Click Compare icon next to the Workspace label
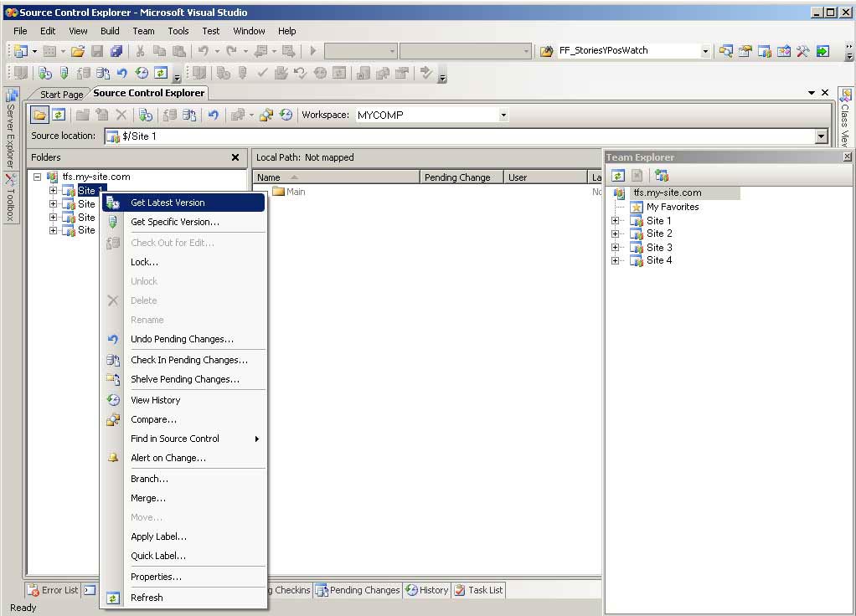Image resolution: width=856 pixels, height=616 pixels. [266, 115]
